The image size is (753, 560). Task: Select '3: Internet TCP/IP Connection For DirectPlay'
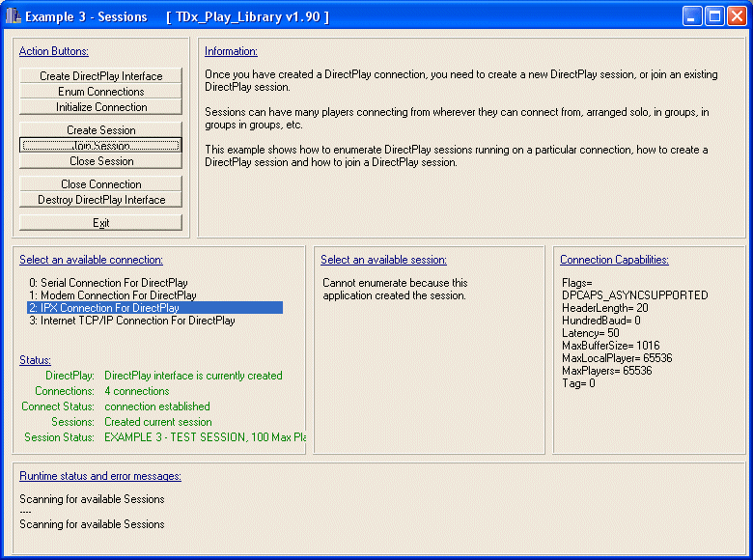tap(154, 320)
